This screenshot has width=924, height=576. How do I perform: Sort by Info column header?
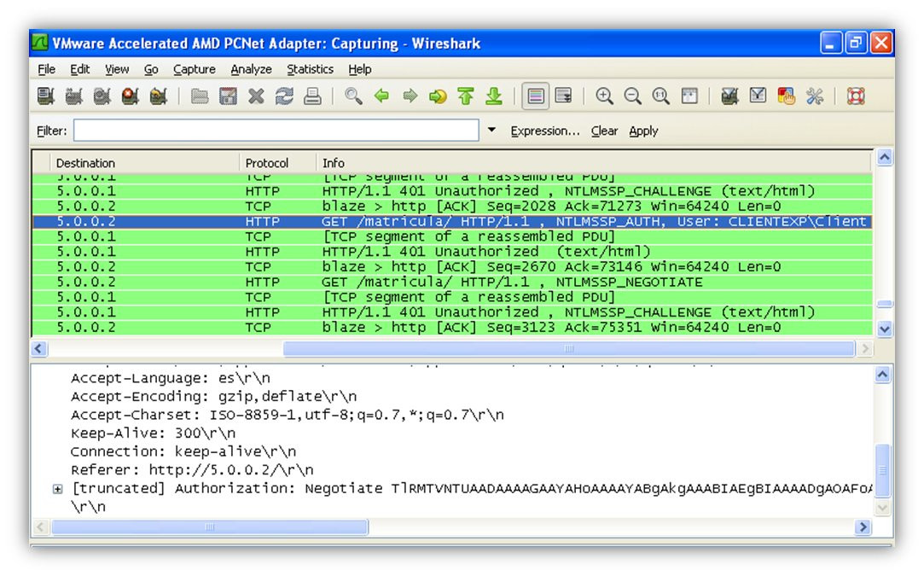click(594, 163)
